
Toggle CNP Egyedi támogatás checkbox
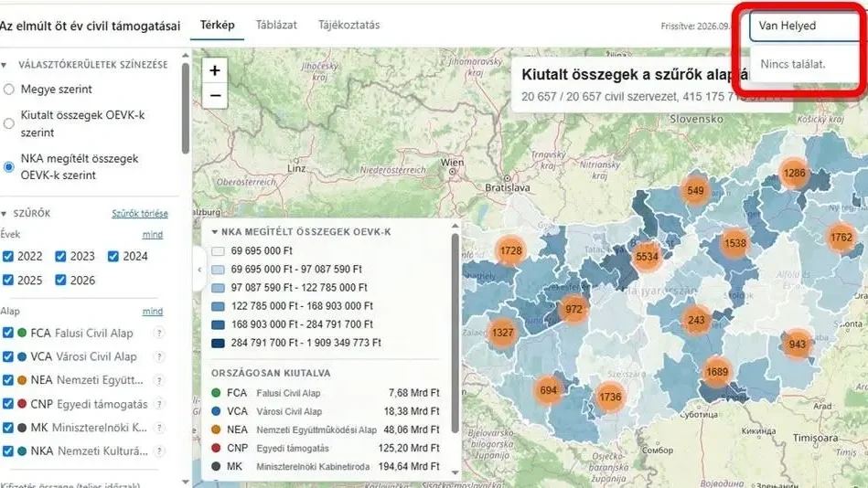7,404
